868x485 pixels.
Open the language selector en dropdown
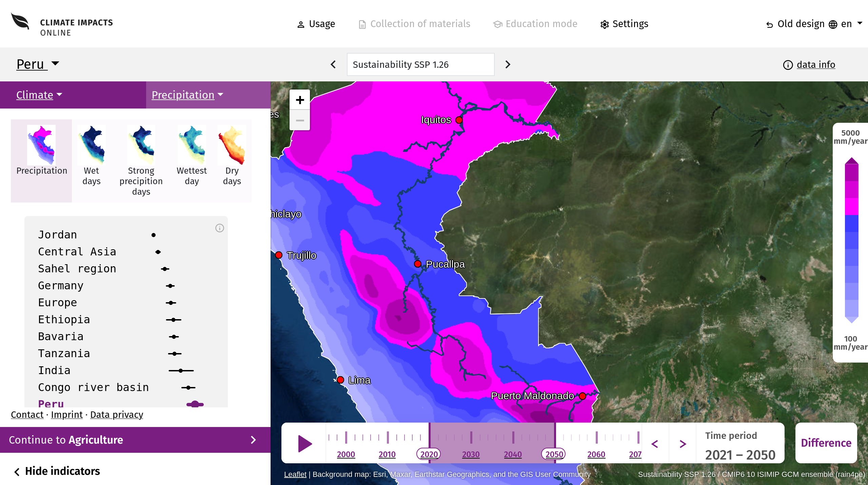pyautogui.click(x=845, y=24)
